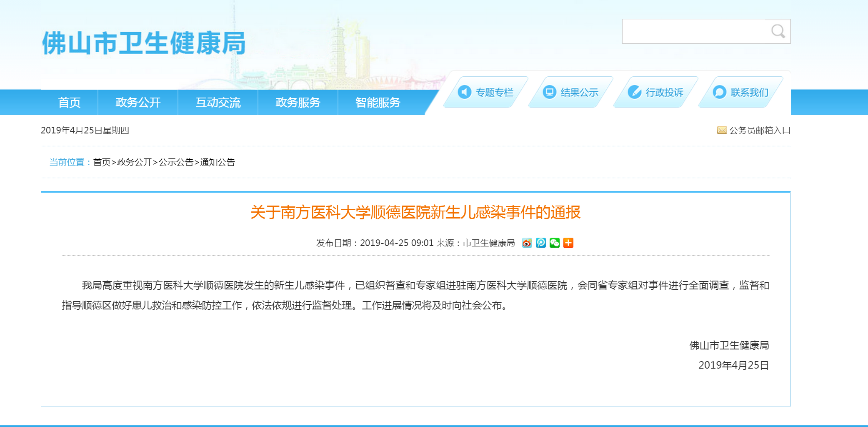The height and width of the screenshot is (427, 868).
Task: Navigate to 公示公告 breadcrumb link
Action: point(176,162)
